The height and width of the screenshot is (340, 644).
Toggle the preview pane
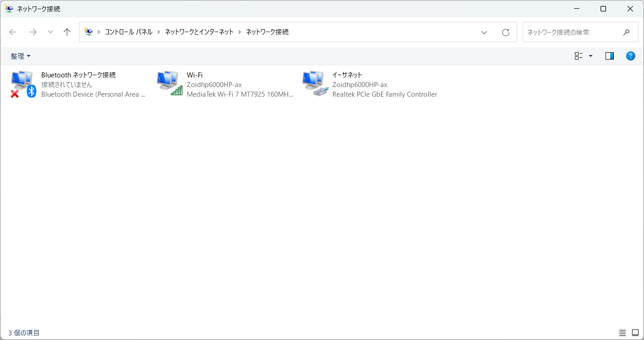(x=609, y=56)
